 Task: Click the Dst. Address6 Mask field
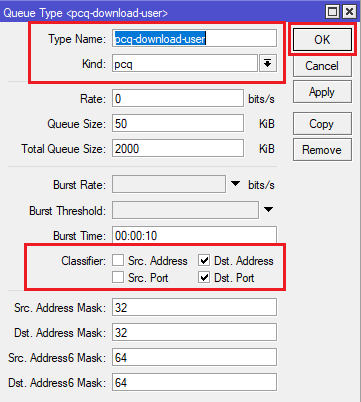[194, 382]
